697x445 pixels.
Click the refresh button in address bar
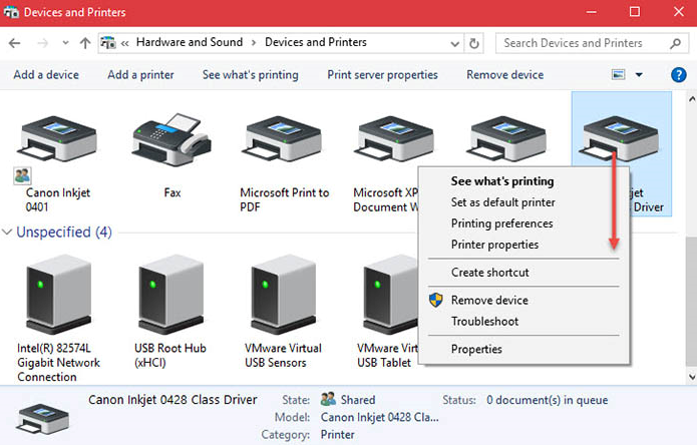pyautogui.click(x=474, y=43)
